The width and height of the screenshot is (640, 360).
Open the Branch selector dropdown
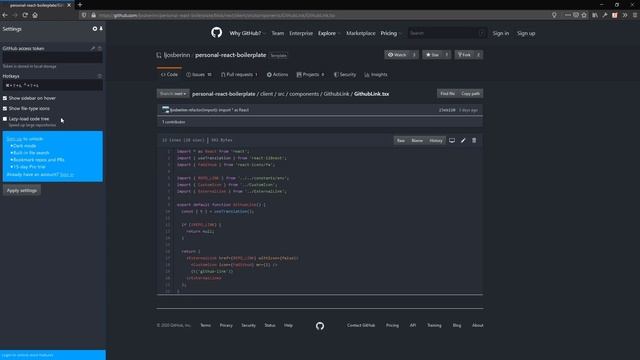173,93
